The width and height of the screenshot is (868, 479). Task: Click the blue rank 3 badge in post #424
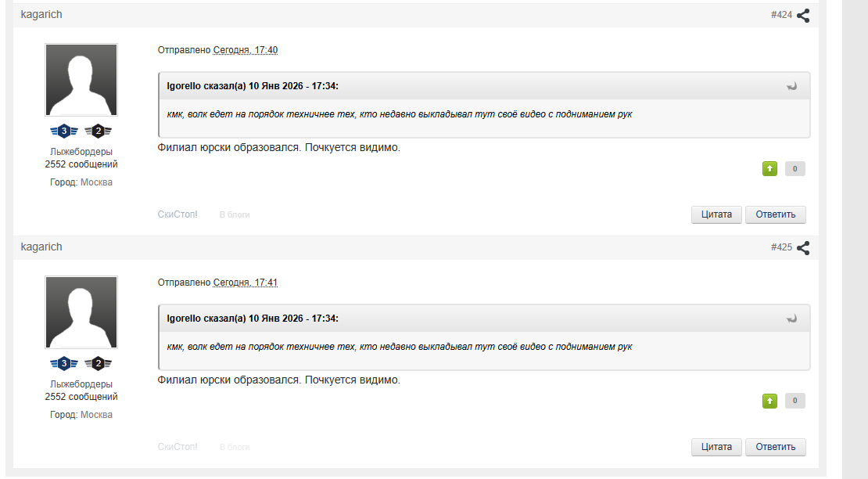pyautogui.click(x=64, y=131)
